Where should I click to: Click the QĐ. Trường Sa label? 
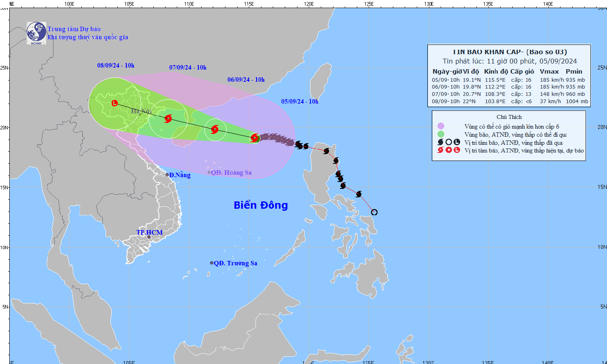click(235, 263)
